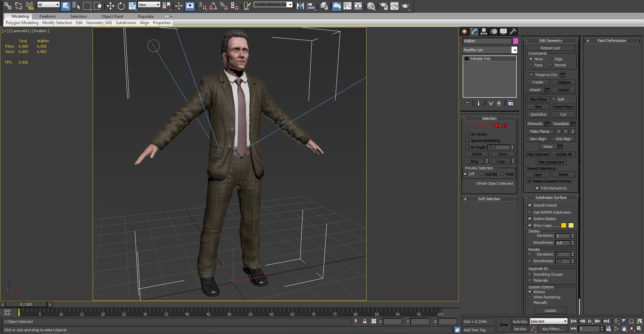644x334 pixels.
Task: Open the Motion panel icon
Action: click(x=493, y=31)
